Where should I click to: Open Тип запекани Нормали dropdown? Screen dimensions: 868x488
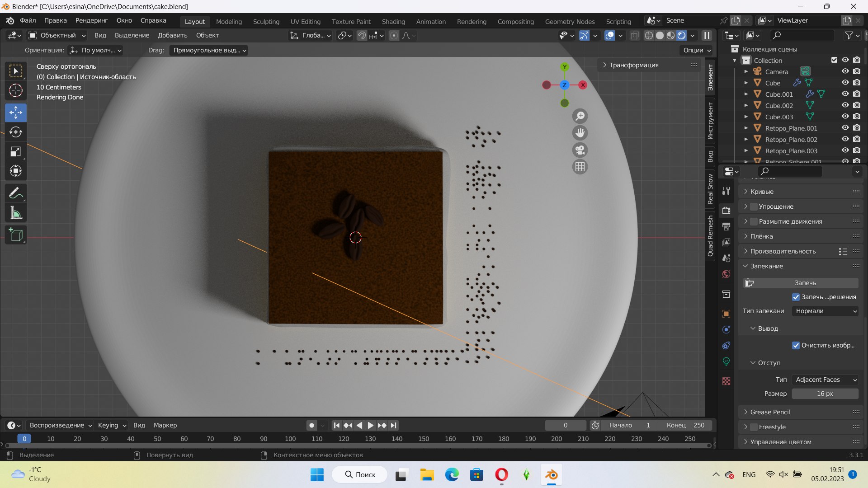825,311
